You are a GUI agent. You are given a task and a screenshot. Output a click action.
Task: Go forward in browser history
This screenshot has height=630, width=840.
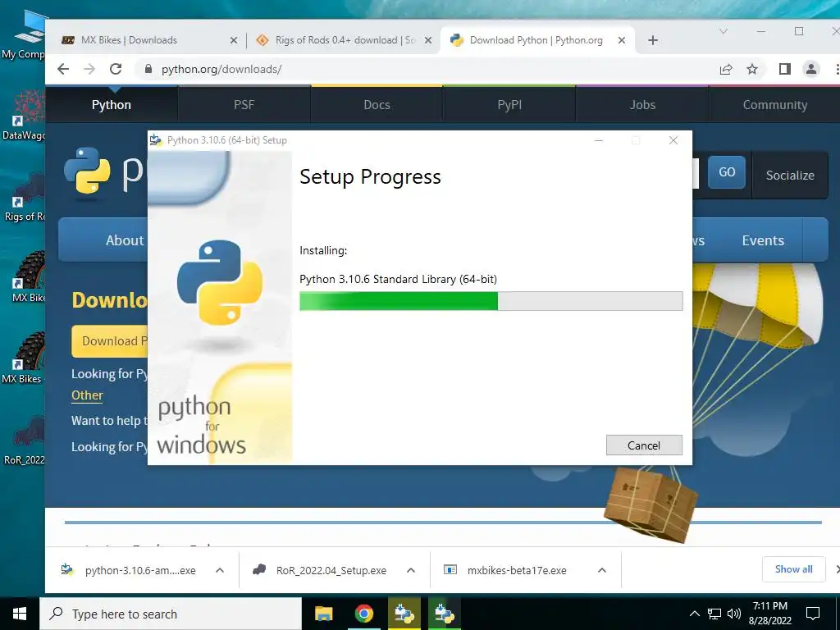(89, 69)
